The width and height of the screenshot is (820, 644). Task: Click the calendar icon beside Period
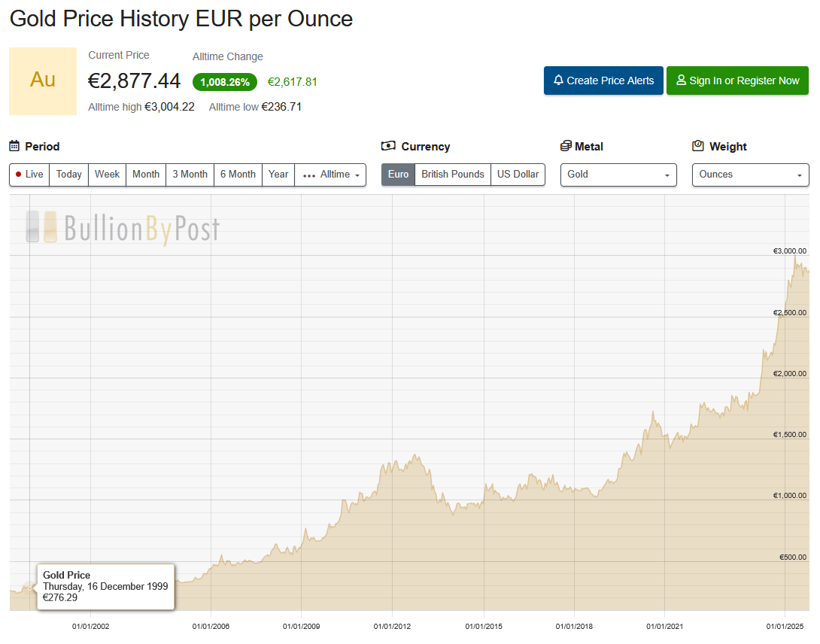14,146
